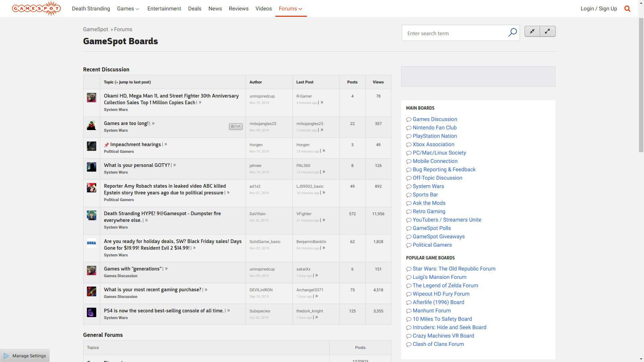Open the Entertainment nav item
Screen dimensions: 644x362
[x=164, y=9]
